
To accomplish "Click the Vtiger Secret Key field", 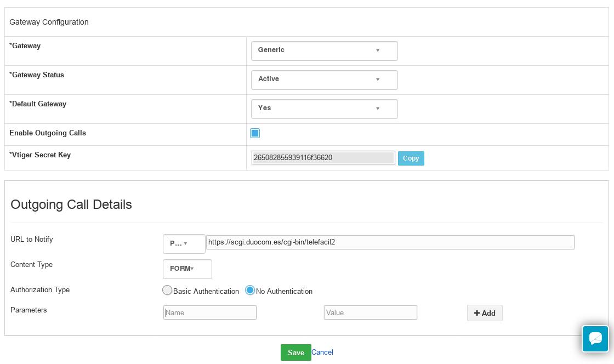I will pyautogui.click(x=323, y=158).
